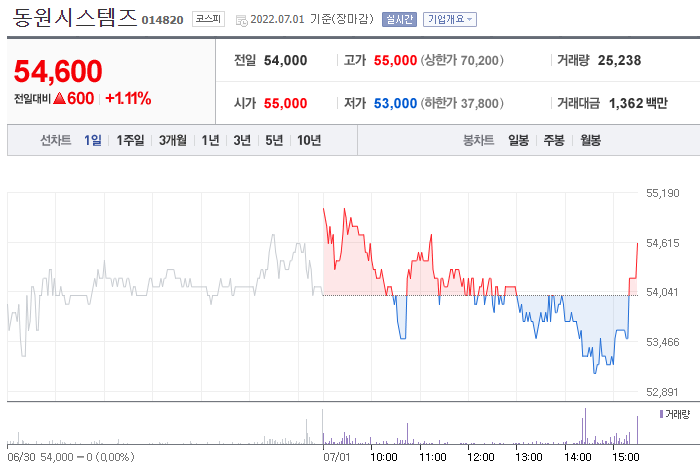Click the 14:00 time axis marker

[578, 457]
